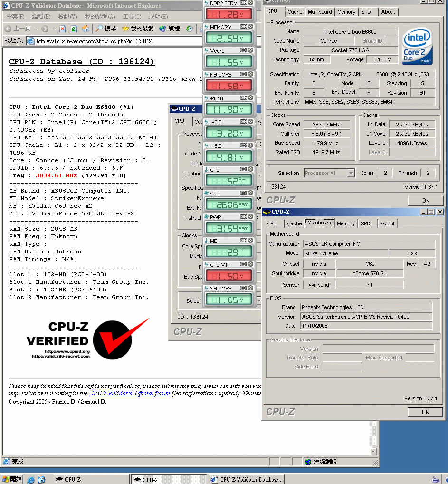Open settings icon of +3.3 monitor
Image resolution: width=448 pixels, height=484 pixels.
(x=243, y=122)
